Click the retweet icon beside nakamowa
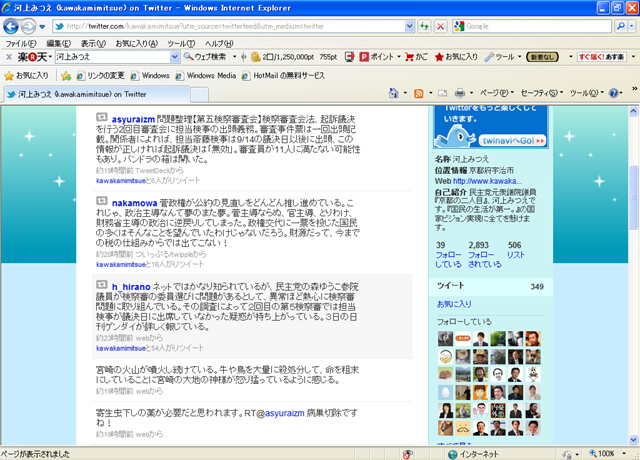Image resolution: width=640 pixels, height=460 pixels. (102, 201)
